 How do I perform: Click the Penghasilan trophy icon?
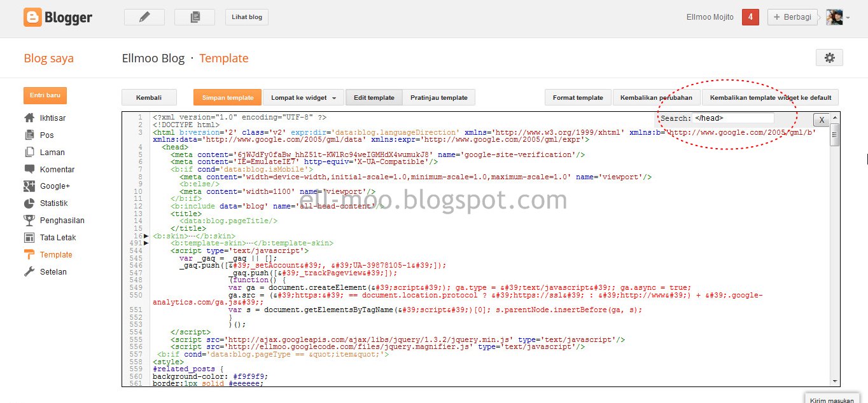(29, 221)
